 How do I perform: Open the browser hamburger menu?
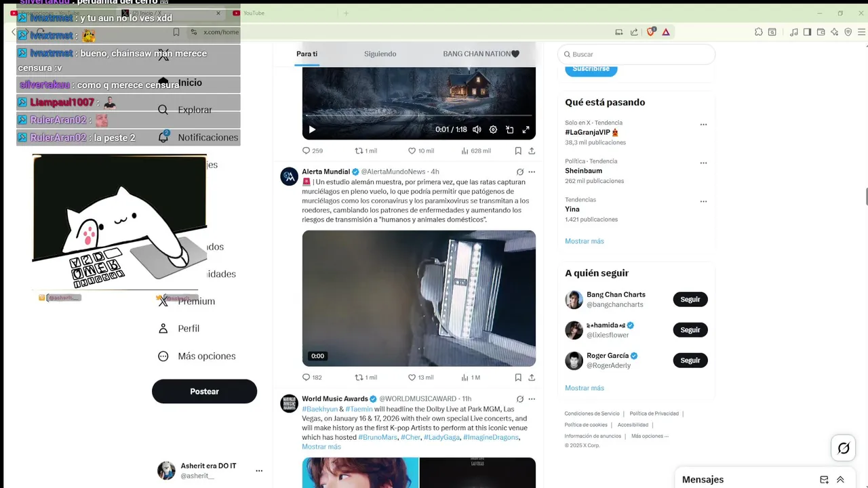[863, 32]
